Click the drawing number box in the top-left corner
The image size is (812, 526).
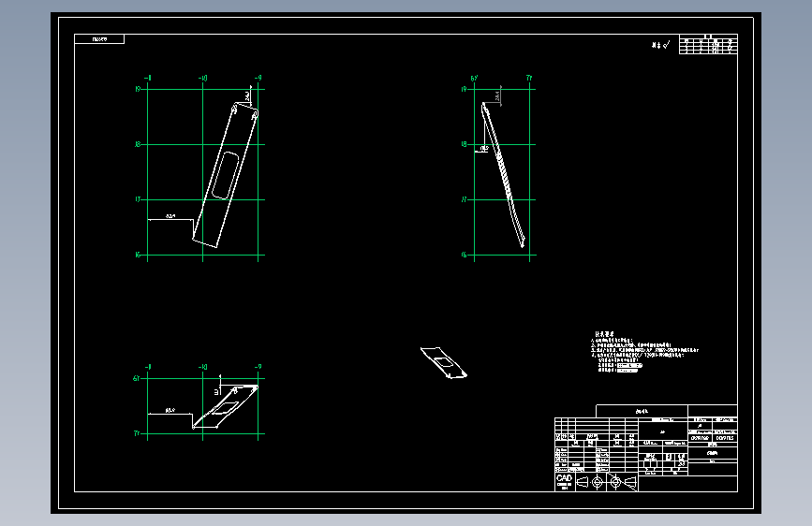tap(99, 38)
